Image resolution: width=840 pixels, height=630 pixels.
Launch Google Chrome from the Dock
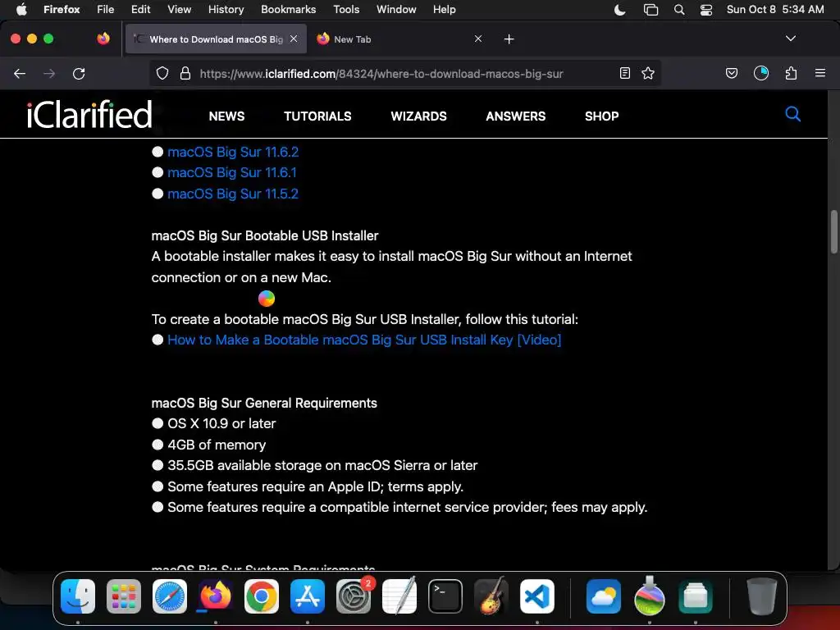pos(262,596)
